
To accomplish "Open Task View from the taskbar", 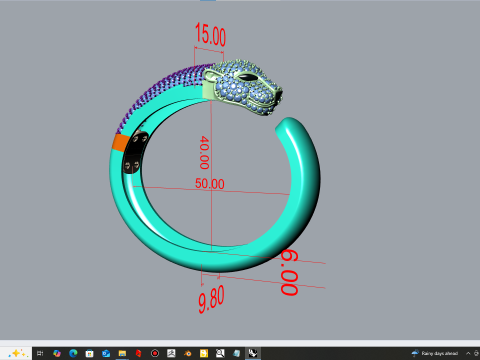I will (40, 353).
